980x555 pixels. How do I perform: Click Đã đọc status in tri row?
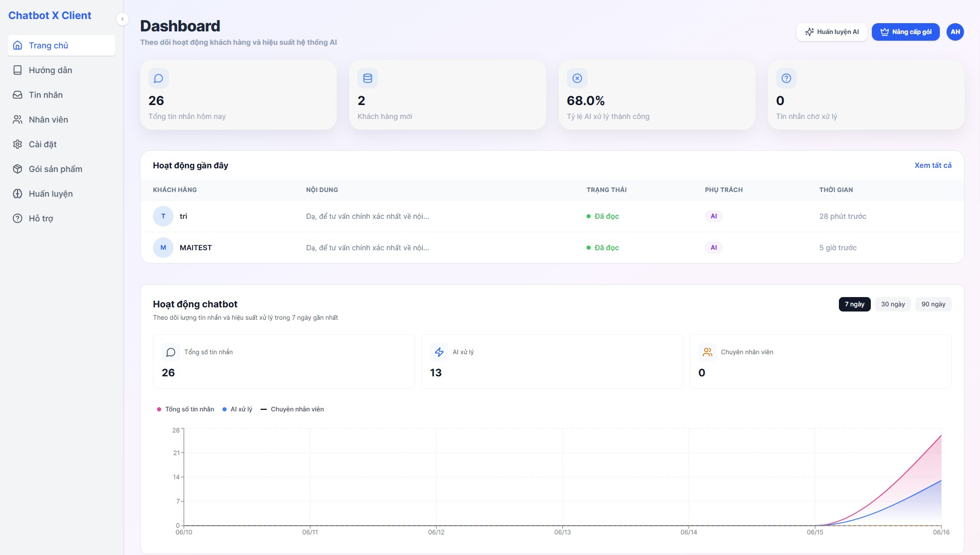pyautogui.click(x=603, y=216)
